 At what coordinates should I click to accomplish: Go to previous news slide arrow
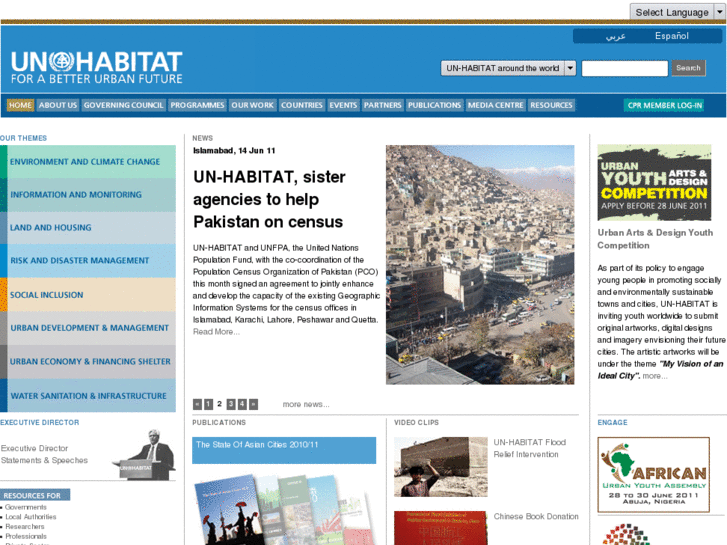(198, 404)
